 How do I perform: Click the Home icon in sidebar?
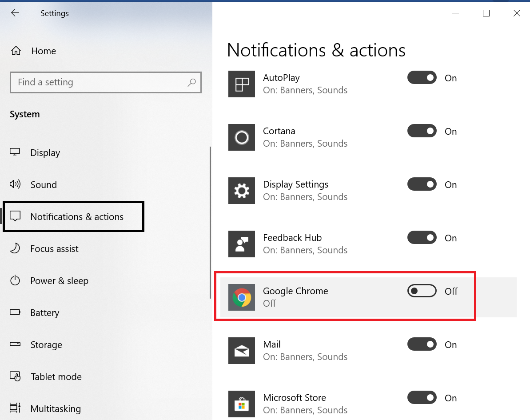point(16,51)
